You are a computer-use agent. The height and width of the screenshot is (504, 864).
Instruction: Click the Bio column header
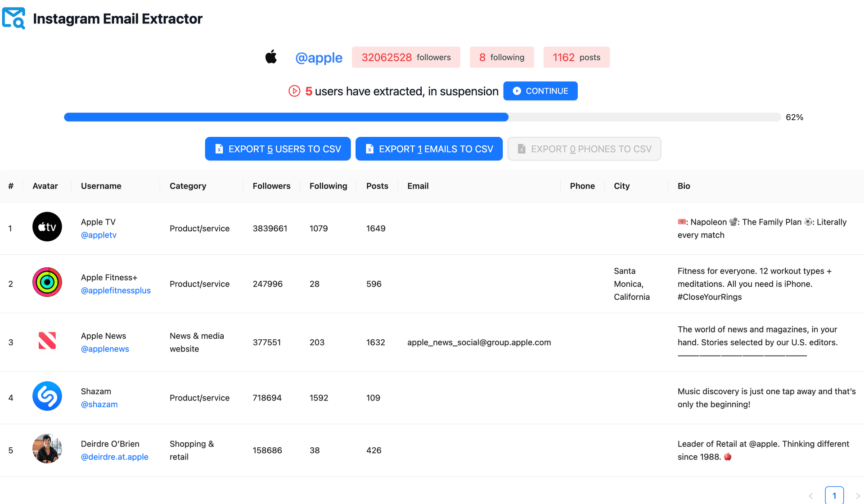click(684, 186)
